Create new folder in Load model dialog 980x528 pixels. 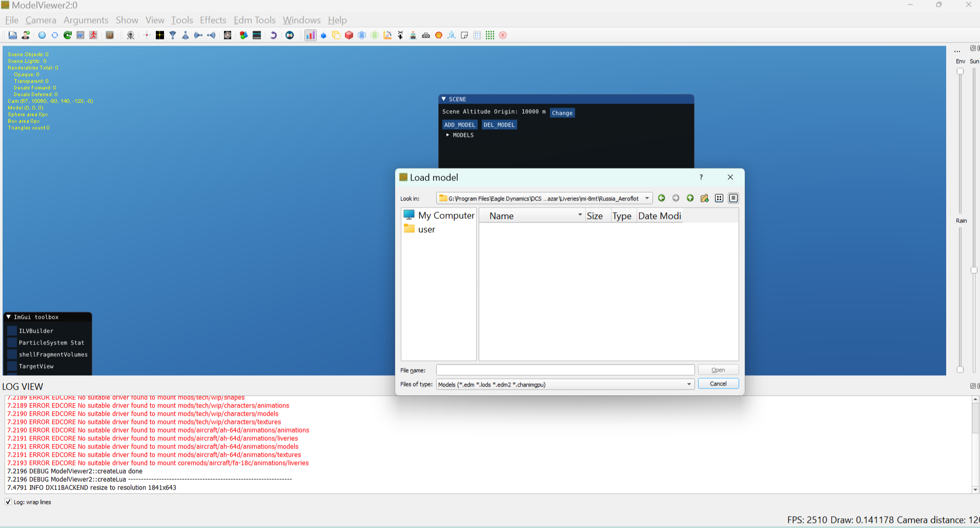pyautogui.click(x=705, y=198)
